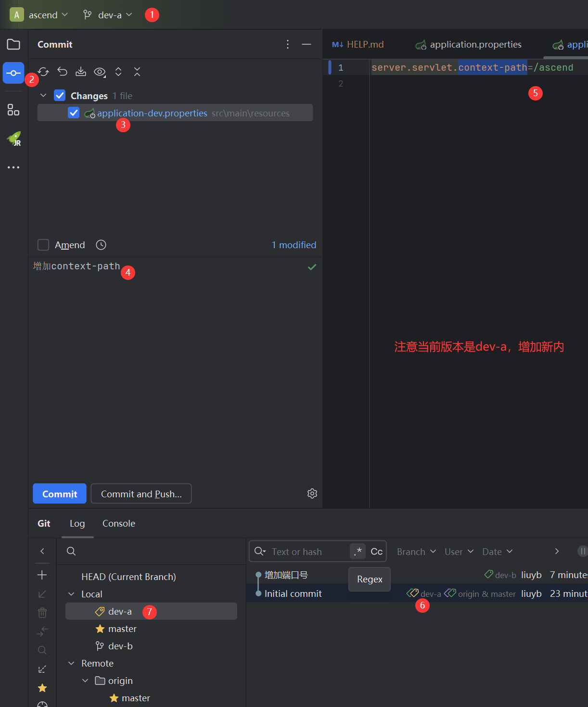Click the Project folder icon in sidebar
Screen dimensions: 588x707
coord(13,44)
